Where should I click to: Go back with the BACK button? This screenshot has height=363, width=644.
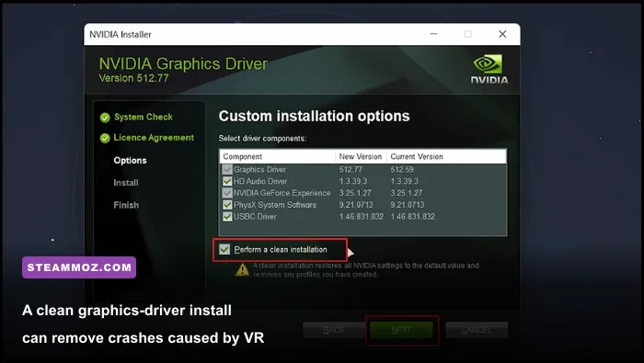pyautogui.click(x=334, y=330)
